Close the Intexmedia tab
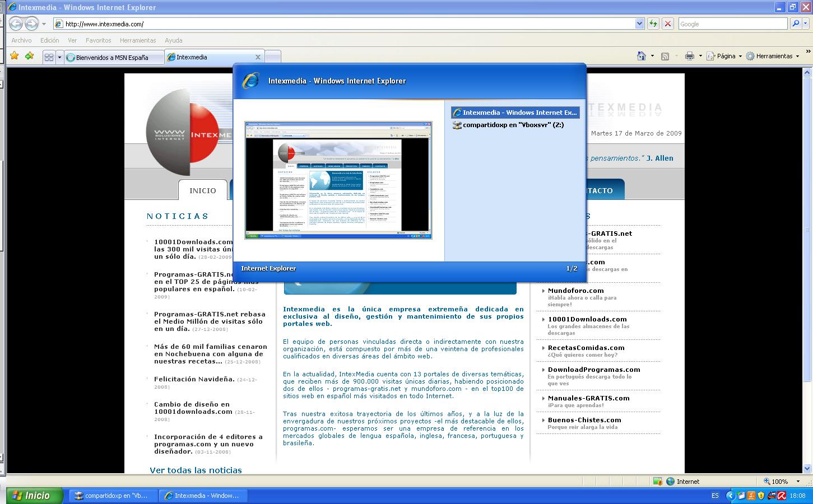Viewport: 813px width, 504px height. (258, 57)
